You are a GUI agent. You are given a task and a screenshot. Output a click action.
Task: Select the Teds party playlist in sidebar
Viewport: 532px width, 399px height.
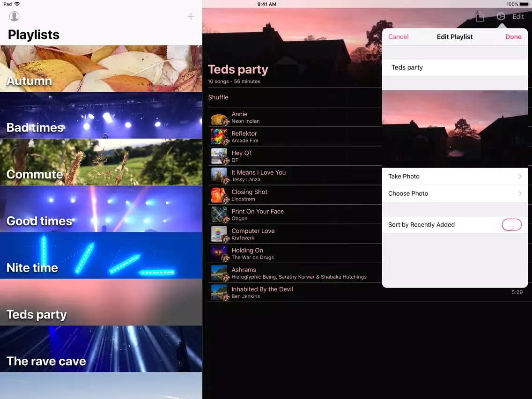click(x=101, y=303)
